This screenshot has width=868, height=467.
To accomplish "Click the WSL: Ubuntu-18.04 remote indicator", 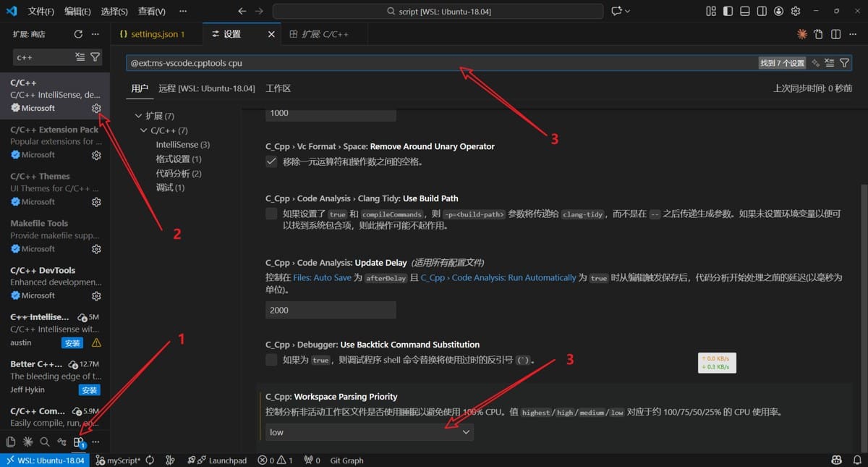I will [x=45, y=460].
